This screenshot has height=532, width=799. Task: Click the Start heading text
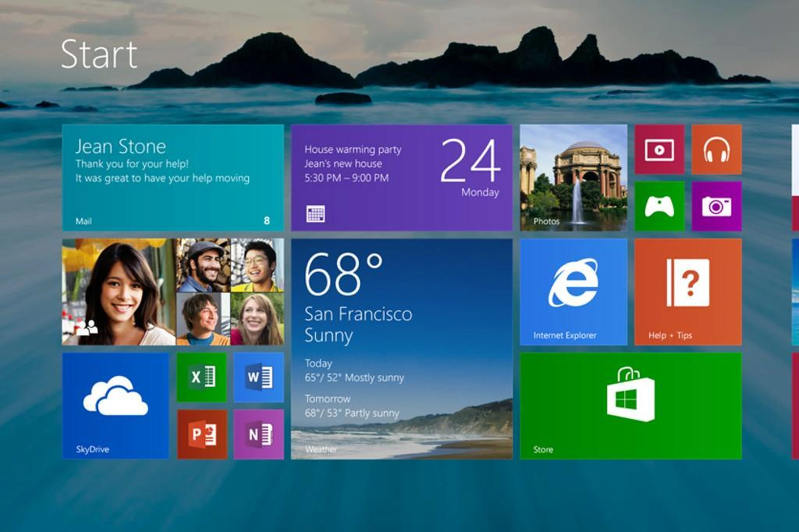[x=99, y=54]
